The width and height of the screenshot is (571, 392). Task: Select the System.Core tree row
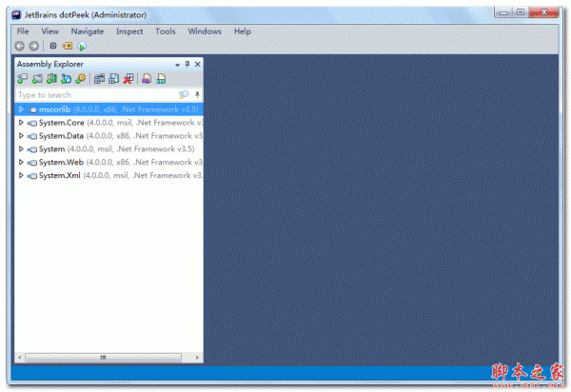(108, 123)
